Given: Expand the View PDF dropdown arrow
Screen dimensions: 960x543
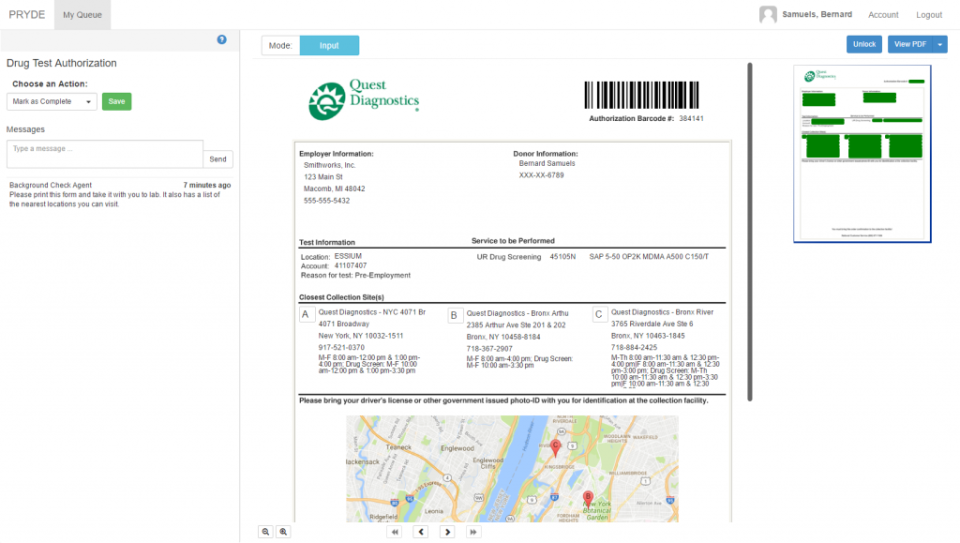Looking at the screenshot, I should pos(940,45).
